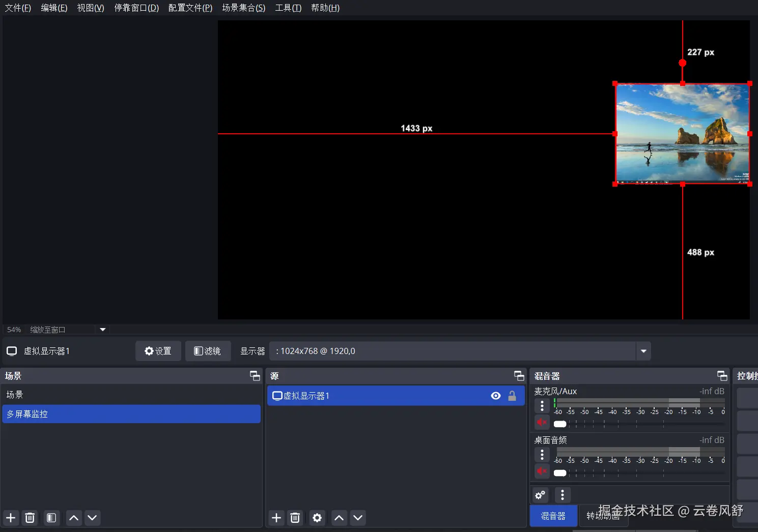Image resolution: width=758 pixels, height=532 pixels.
Task: Open the 编辑(E) menu
Action: [x=54, y=8]
